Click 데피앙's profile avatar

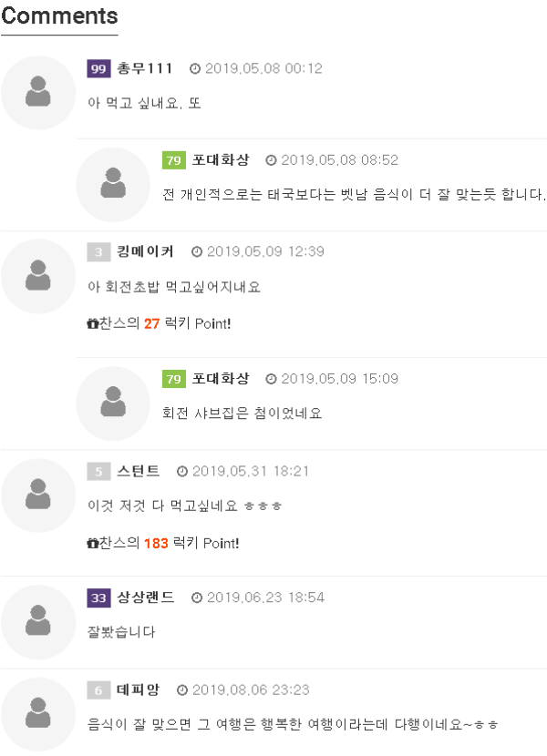[x=37, y=713]
